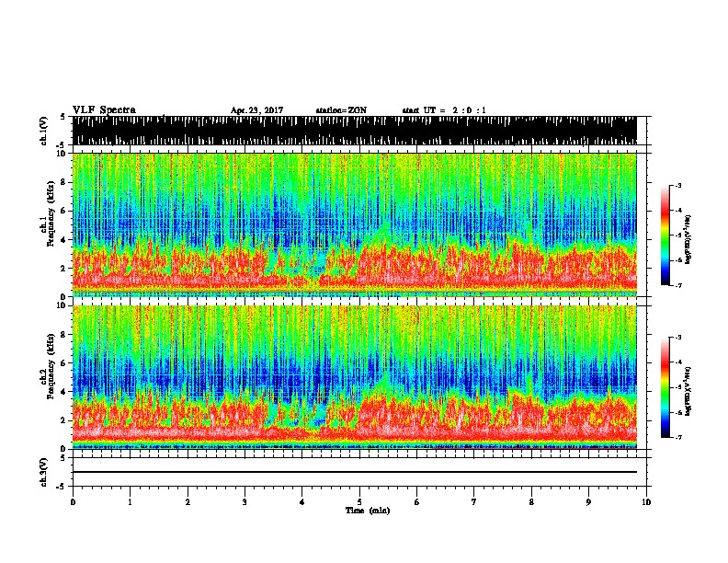The image size is (728, 563).
Task: Click tick label 10 on time axis
Action: 646,502
